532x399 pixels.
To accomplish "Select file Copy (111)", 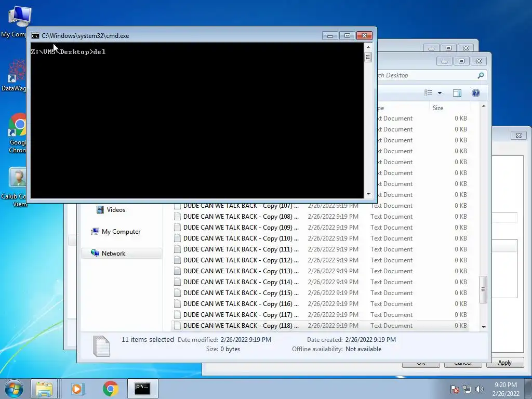I will point(320,249).
